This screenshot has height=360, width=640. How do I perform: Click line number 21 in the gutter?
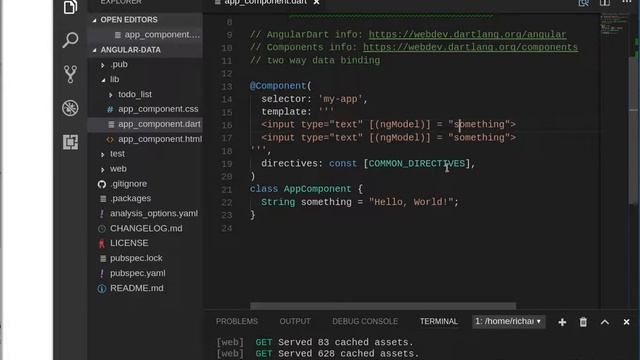pos(227,189)
